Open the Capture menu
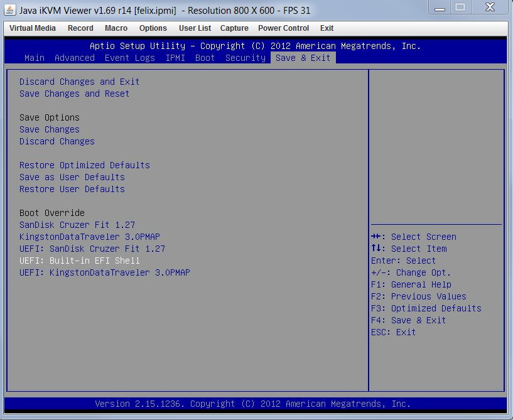This screenshot has height=420, width=513. click(x=234, y=28)
